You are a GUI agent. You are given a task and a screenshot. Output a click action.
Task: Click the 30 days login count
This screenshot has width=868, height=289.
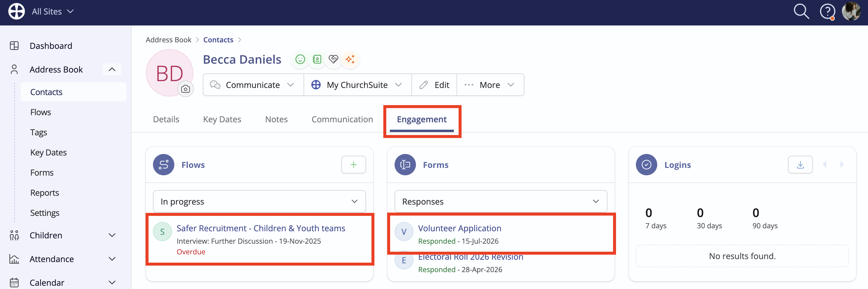coord(709,218)
